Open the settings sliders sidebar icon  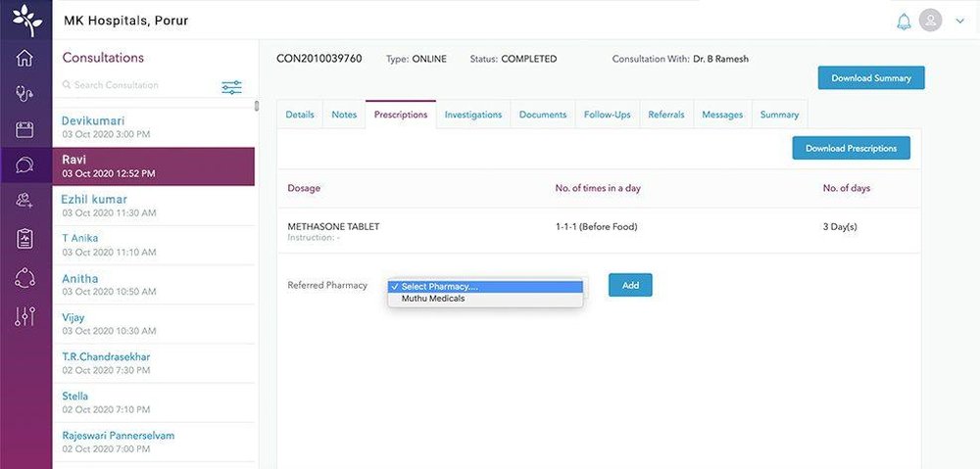[25, 316]
